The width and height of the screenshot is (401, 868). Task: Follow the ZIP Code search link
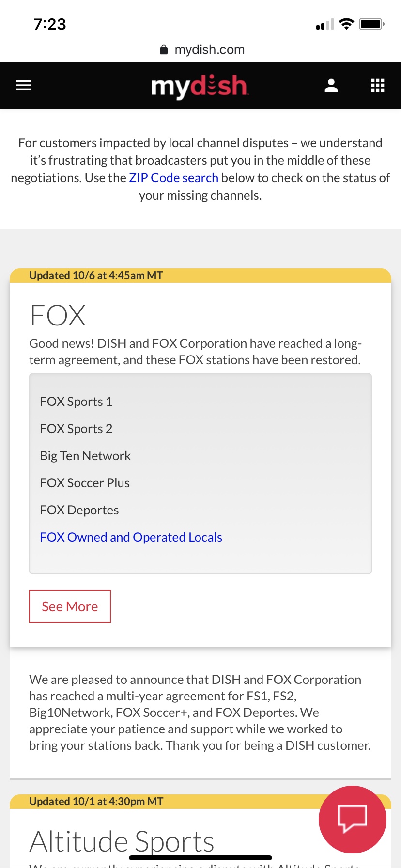173,178
